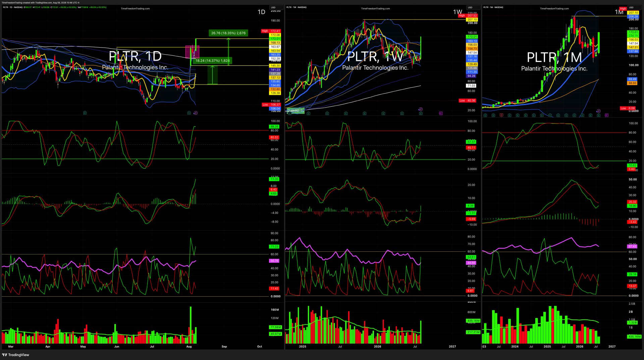The height and width of the screenshot is (360, 644).
Task: Select the High 207.52 label on weekly chart
Action: click(x=468, y=16)
